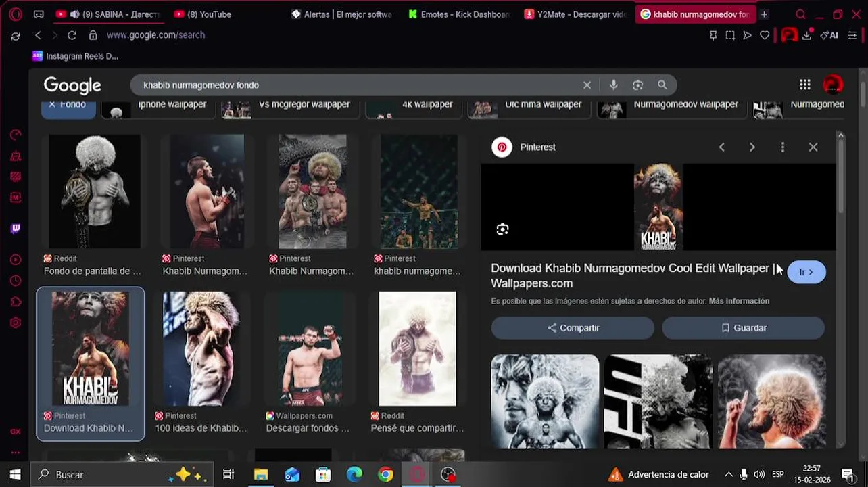The image size is (868, 487).
Task: Switch to the SABINA YouTube tab
Action: (108, 14)
